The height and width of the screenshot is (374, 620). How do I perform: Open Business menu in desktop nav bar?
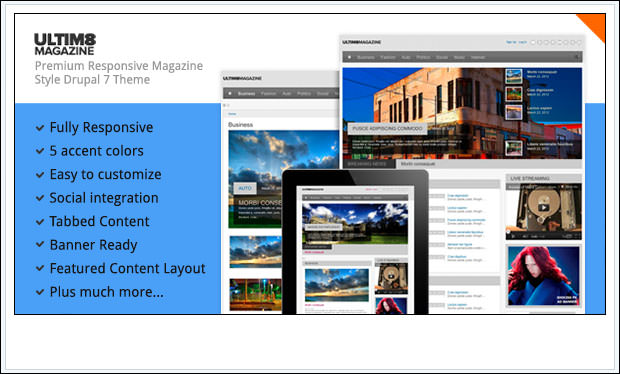365,57
